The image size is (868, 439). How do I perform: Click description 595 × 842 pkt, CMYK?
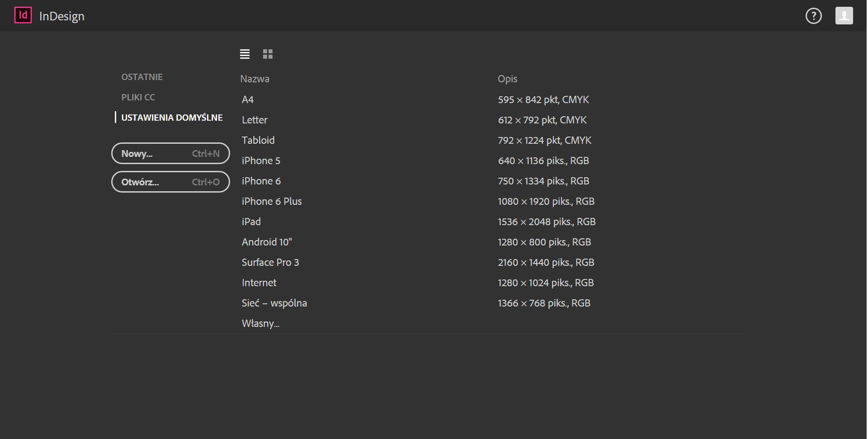[x=544, y=99]
